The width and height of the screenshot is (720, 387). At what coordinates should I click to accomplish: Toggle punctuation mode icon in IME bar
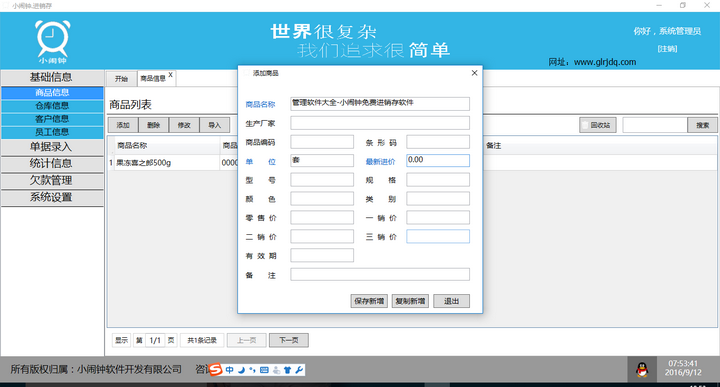252,370
